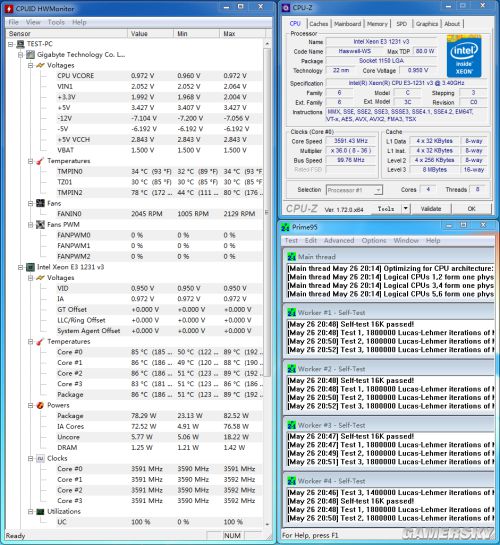This screenshot has height=545, width=500.
Task: Open the Tools dropdown arrow in CPU-Z
Action: (405, 209)
